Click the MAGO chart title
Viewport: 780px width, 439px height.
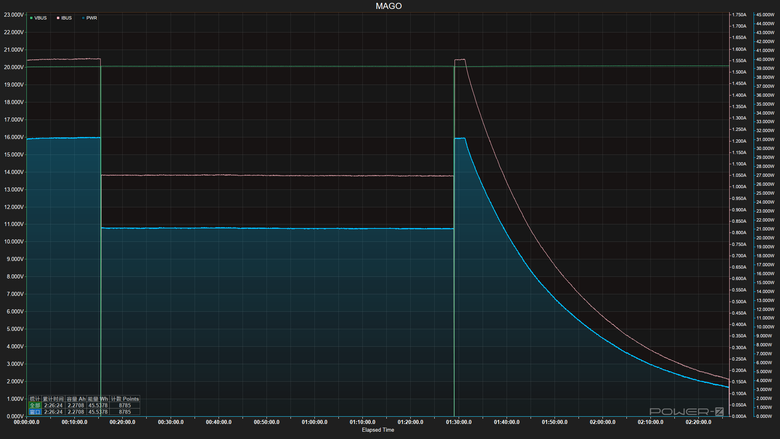(x=389, y=6)
